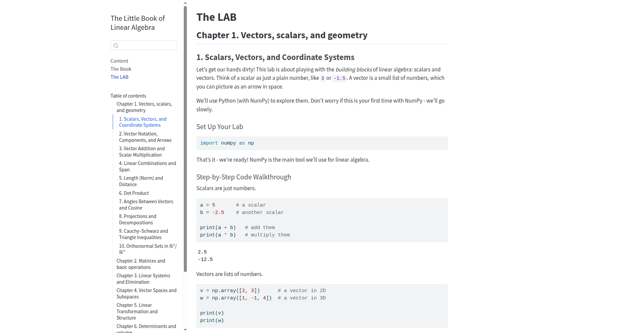Viewport: 644px width, 333px height.
Task: Click the sidebar scroll down arrow
Action: [185, 330]
